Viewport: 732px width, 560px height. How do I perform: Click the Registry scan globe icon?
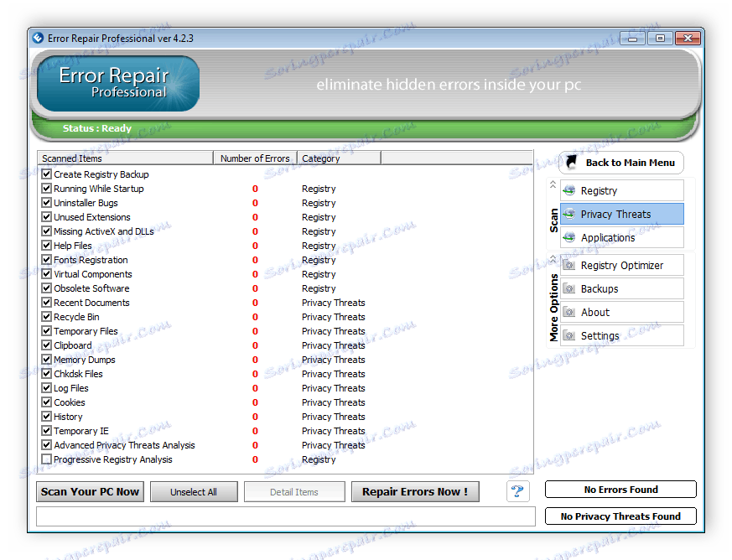tap(569, 190)
